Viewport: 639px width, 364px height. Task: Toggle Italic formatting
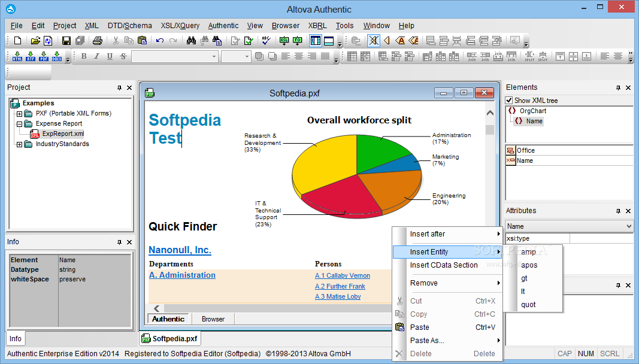96,56
